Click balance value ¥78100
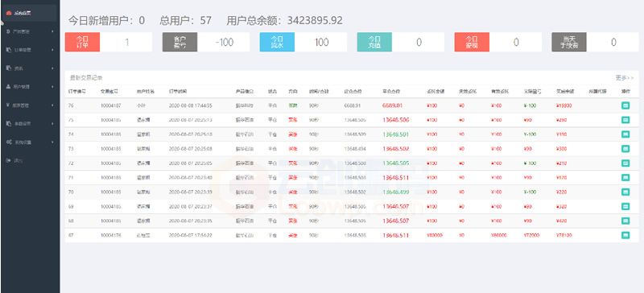This screenshot has height=293, width=644. point(563,236)
